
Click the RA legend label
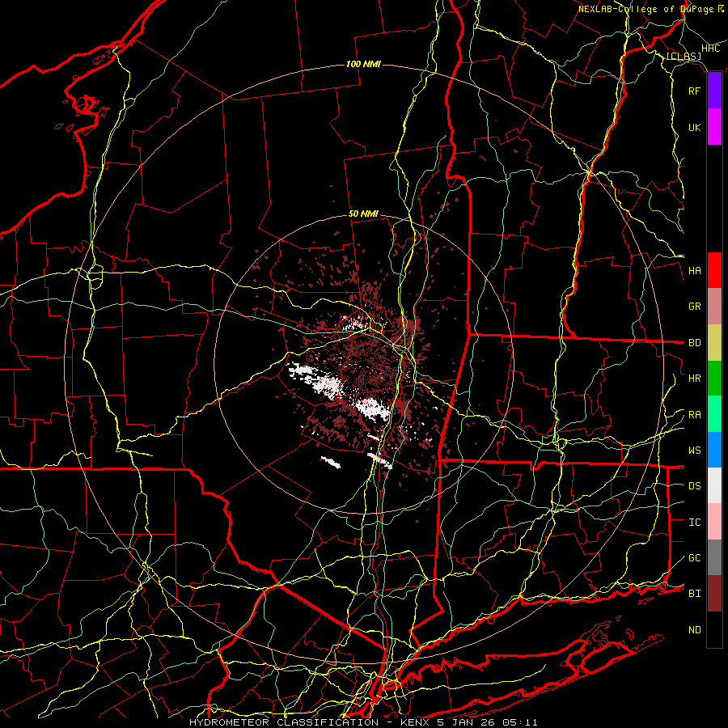(x=695, y=415)
